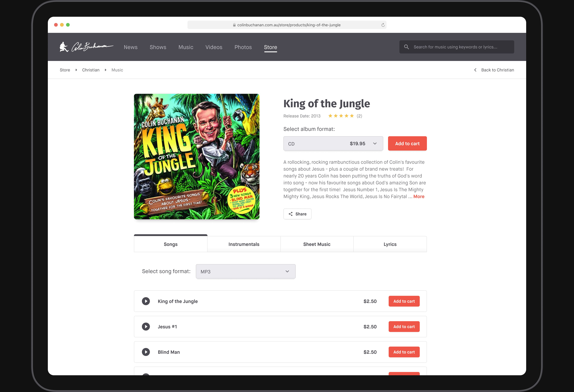The width and height of the screenshot is (574, 392).
Task: Open the Sheet Music tab
Action: [317, 244]
